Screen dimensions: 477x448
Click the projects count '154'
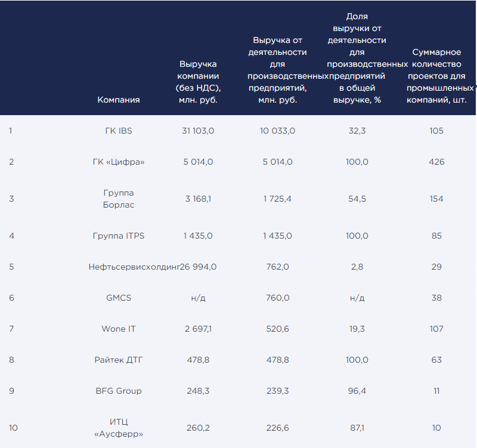436,199
